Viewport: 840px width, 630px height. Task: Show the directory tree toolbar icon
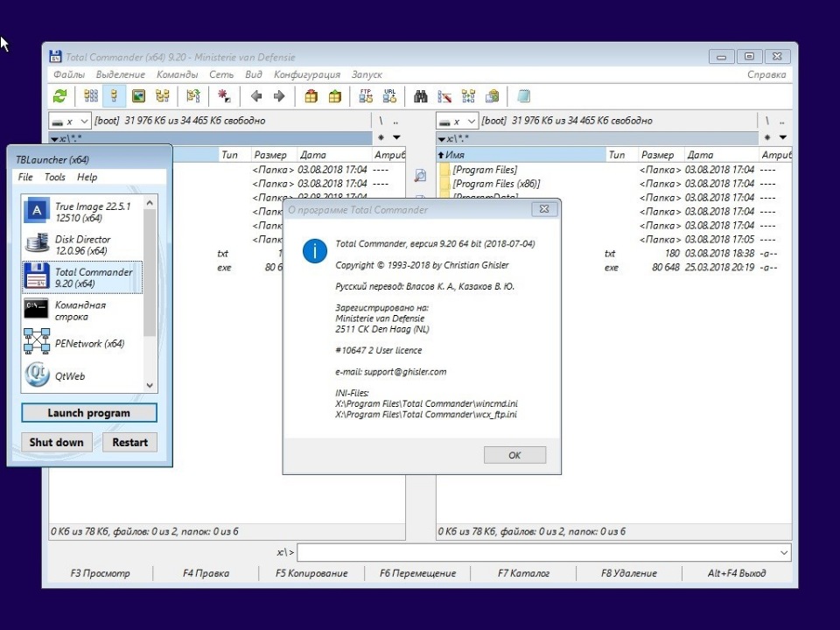tap(163, 96)
